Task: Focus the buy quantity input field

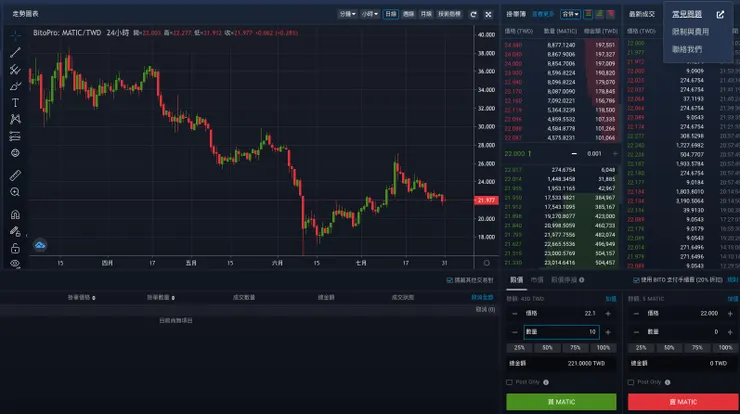Action: pyautogui.click(x=561, y=332)
